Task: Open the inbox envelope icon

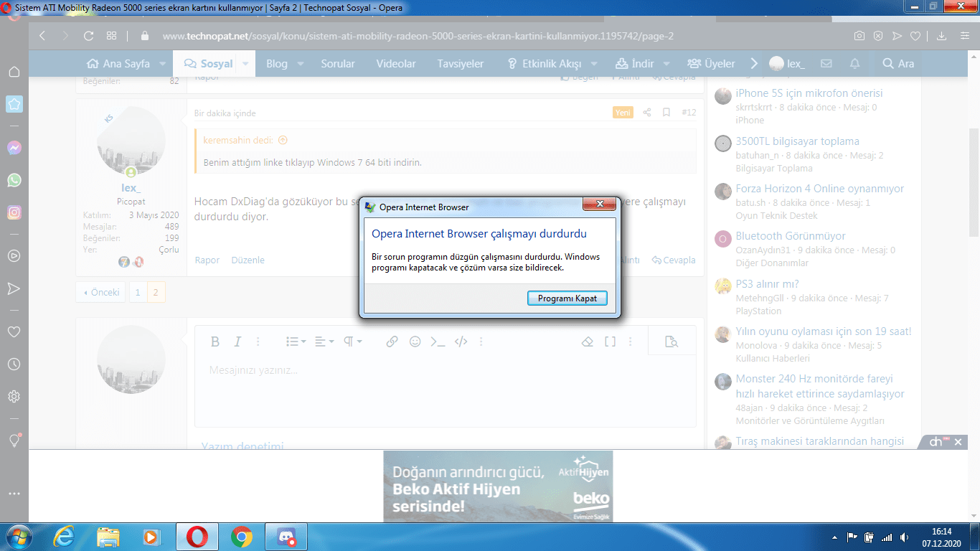Action: click(x=826, y=64)
